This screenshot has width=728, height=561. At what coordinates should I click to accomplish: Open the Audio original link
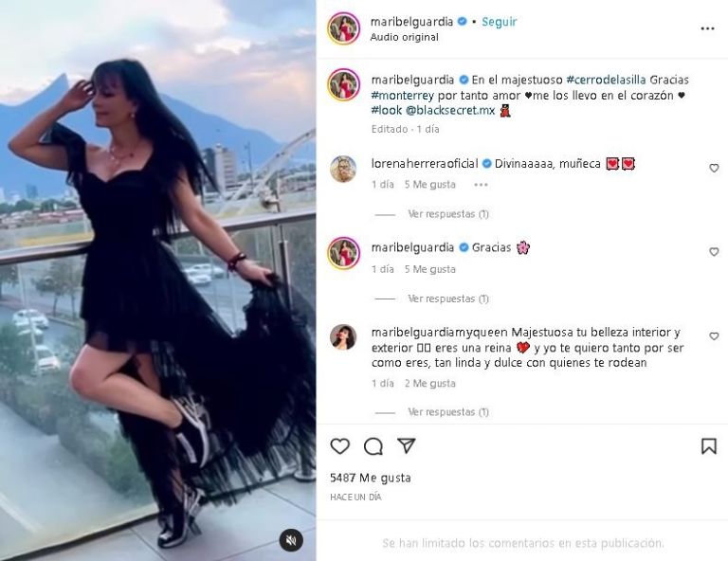pos(404,37)
